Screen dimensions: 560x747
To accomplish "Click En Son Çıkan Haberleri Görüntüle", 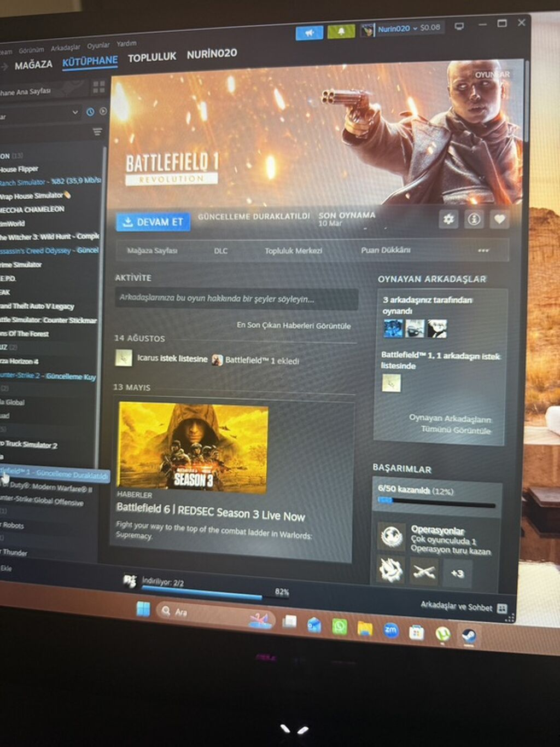I will 294,326.
